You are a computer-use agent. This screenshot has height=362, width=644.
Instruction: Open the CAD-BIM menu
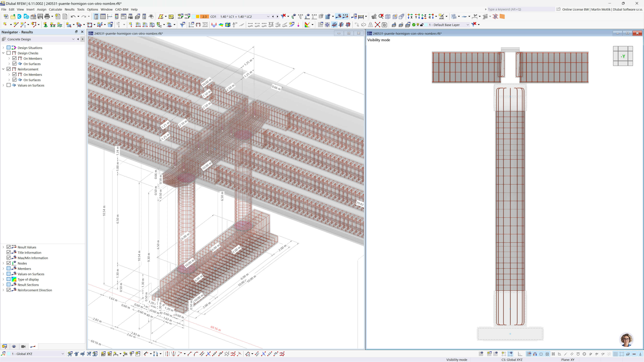[x=121, y=9]
